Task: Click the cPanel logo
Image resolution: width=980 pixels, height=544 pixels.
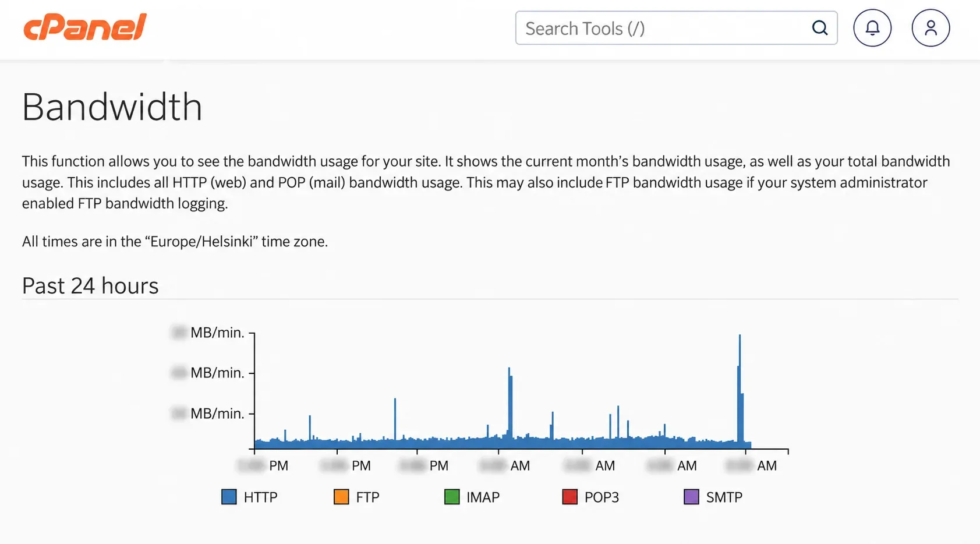Action: click(85, 27)
